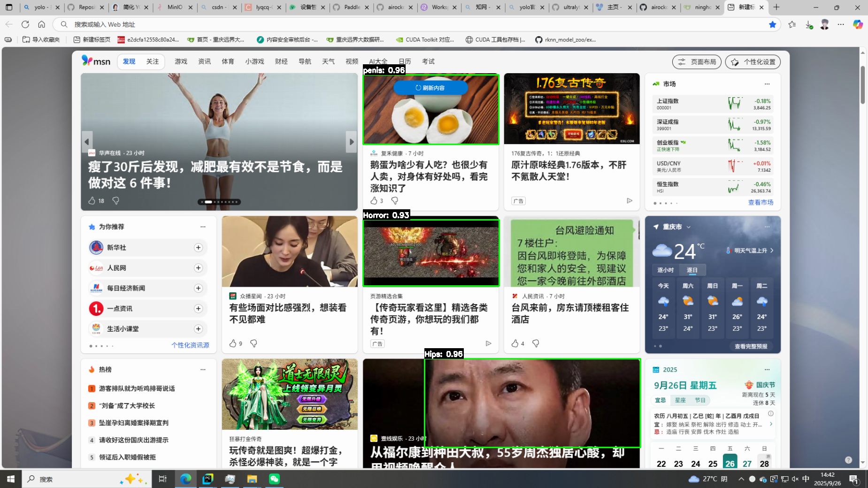Open the 查看市场 link

(760, 202)
